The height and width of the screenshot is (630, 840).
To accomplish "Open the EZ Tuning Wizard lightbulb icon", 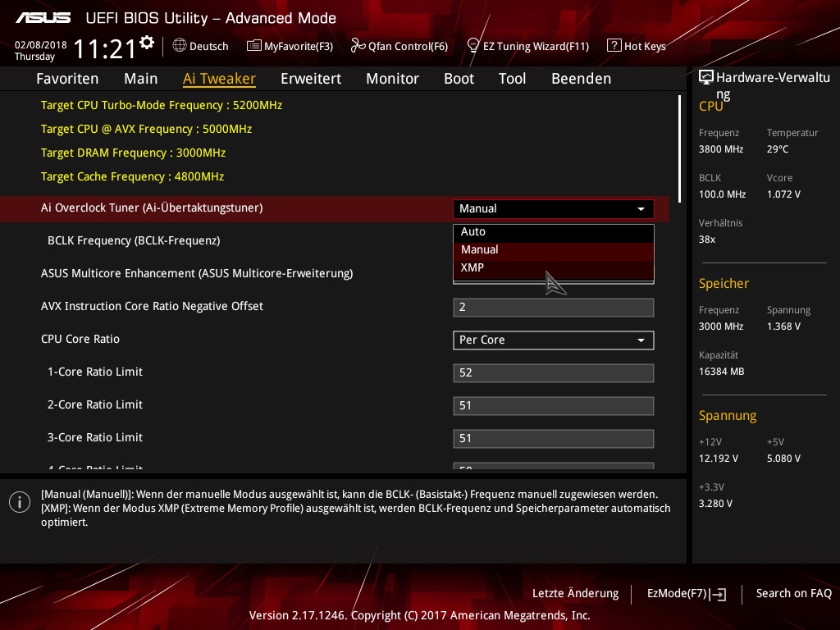I will click(x=473, y=46).
